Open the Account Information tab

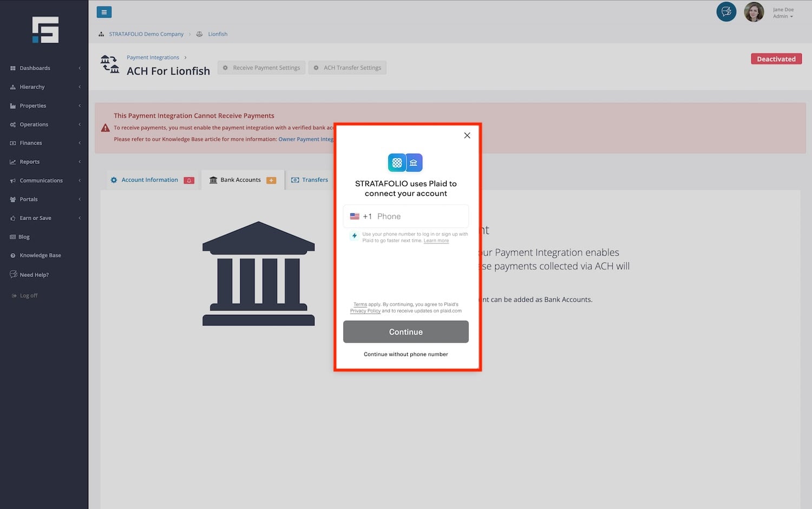149,180
